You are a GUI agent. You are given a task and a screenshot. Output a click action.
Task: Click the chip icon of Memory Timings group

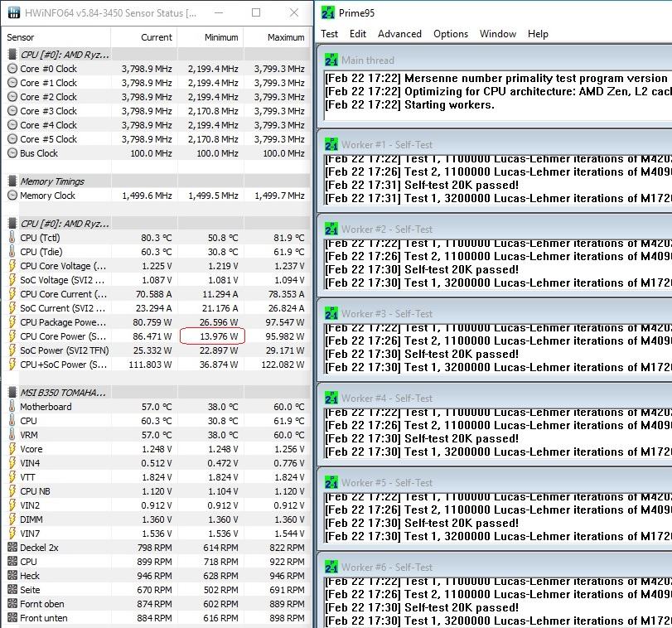(x=12, y=181)
